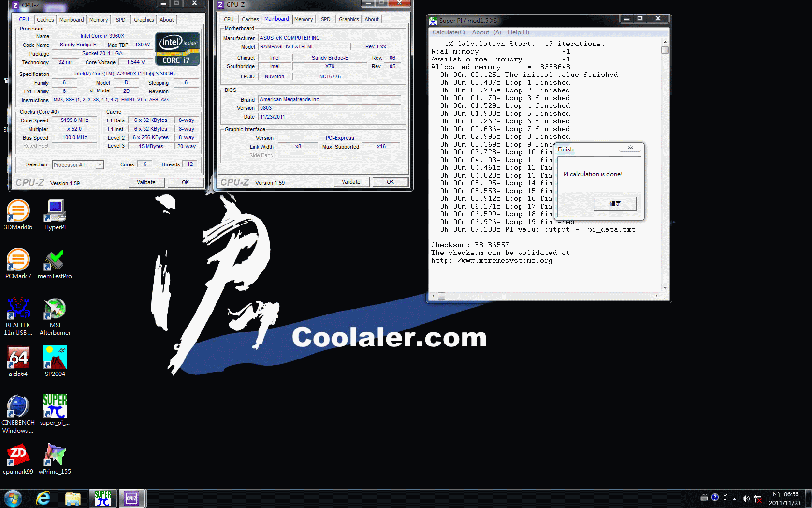Launch the super_pi desktop shortcut
812x508 pixels.
click(x=55, y=410)
